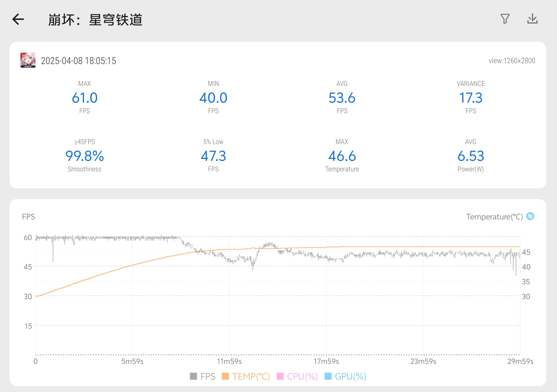Image resolution: width=557 pixels, height=392 pixels.
Task: Toggle the FPS legend series
Action: pyautogui.click(x=203, y=376)
